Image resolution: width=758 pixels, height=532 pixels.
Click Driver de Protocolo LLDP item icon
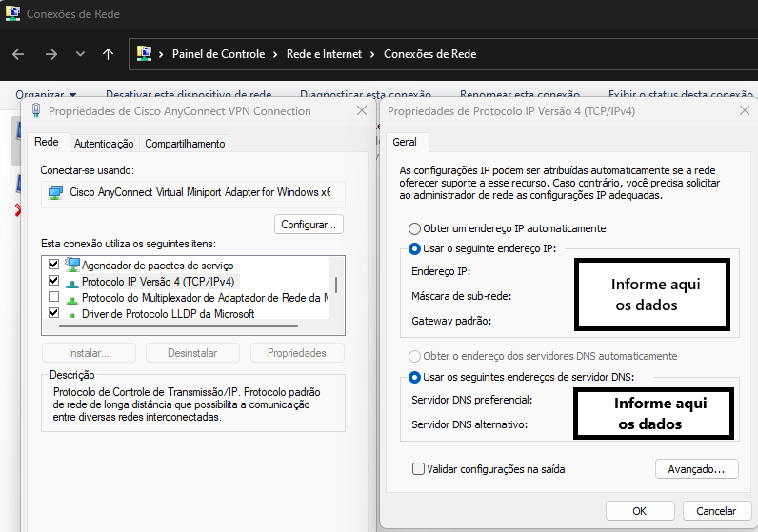click(x=72, y=315)
